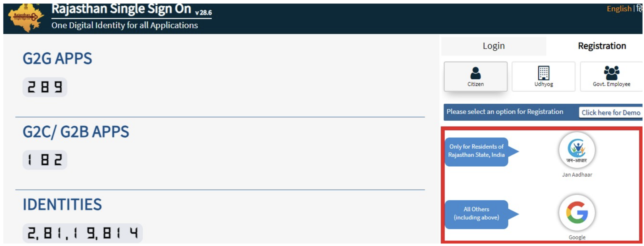Viewport: 644px width, 246px height.
Task: Click the 'Only for Residents of Rajasthan State' callout
Action: coord(476,151)
